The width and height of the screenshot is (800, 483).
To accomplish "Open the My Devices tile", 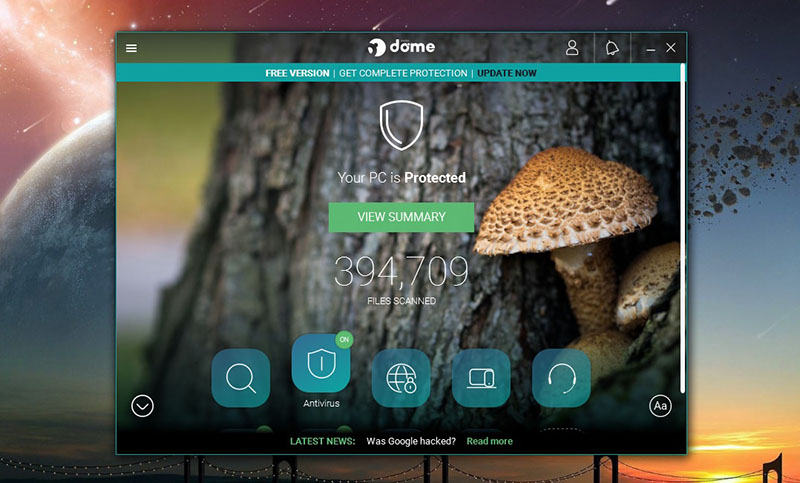I will tap(481, 378).
